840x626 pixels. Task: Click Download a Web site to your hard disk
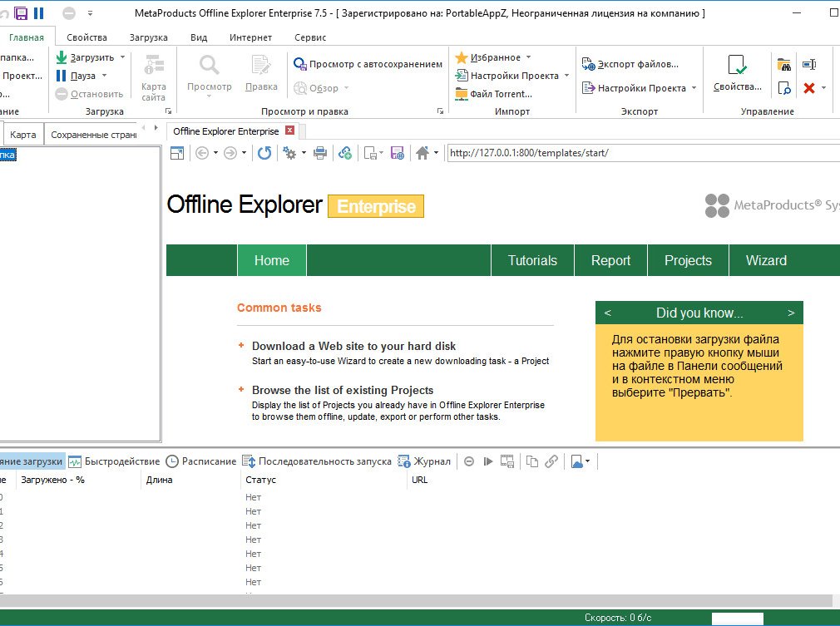(353, 346)
